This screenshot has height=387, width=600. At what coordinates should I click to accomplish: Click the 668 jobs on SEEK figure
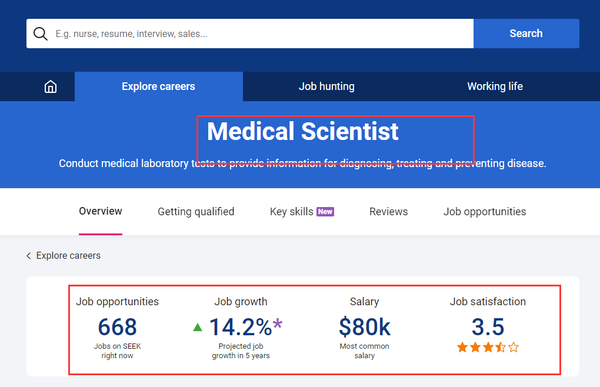(x=117, y=327)
